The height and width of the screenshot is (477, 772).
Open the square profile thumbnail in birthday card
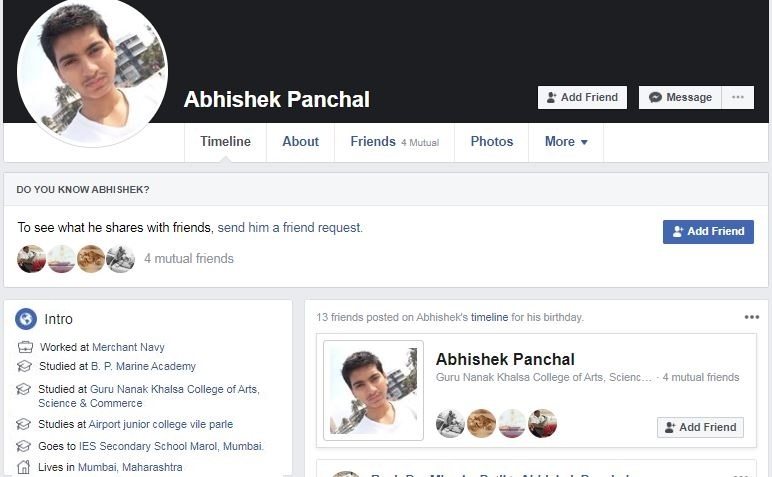point(373,390)
